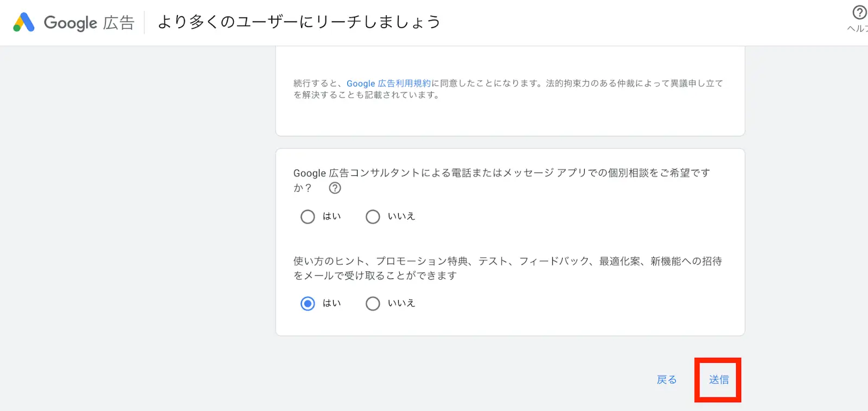The height and width of the screenshot is (411, 868).
Task: Select いいえ radio circle for email tips
Action: [373, 303]
